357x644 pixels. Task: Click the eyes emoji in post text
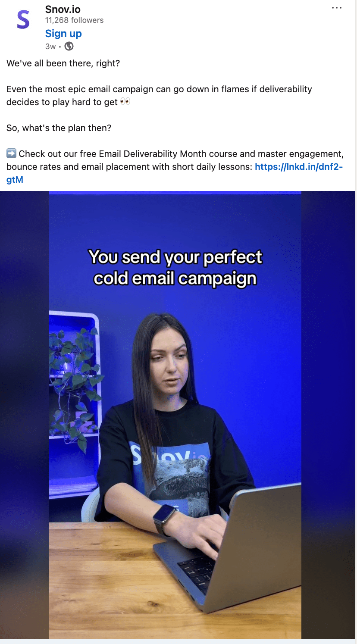[x=125, y=102]
